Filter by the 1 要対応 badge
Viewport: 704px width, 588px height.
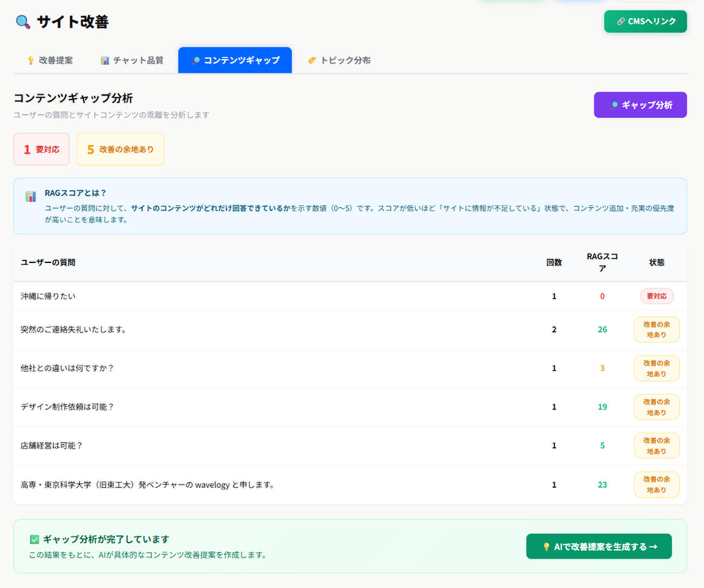[41, 149]
